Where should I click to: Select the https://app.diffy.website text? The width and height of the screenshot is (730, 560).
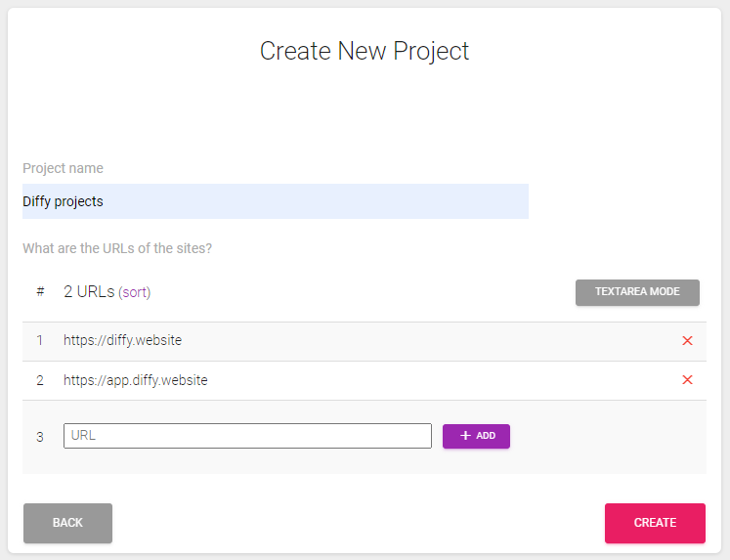click(x=136, y=380)
